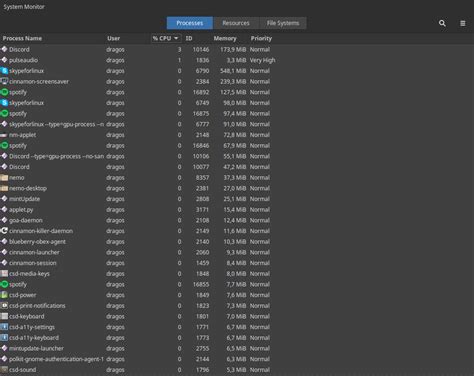This screenshot has width=474, height=376.
Task: Click process ID 2755
Action: coord(202,348)
